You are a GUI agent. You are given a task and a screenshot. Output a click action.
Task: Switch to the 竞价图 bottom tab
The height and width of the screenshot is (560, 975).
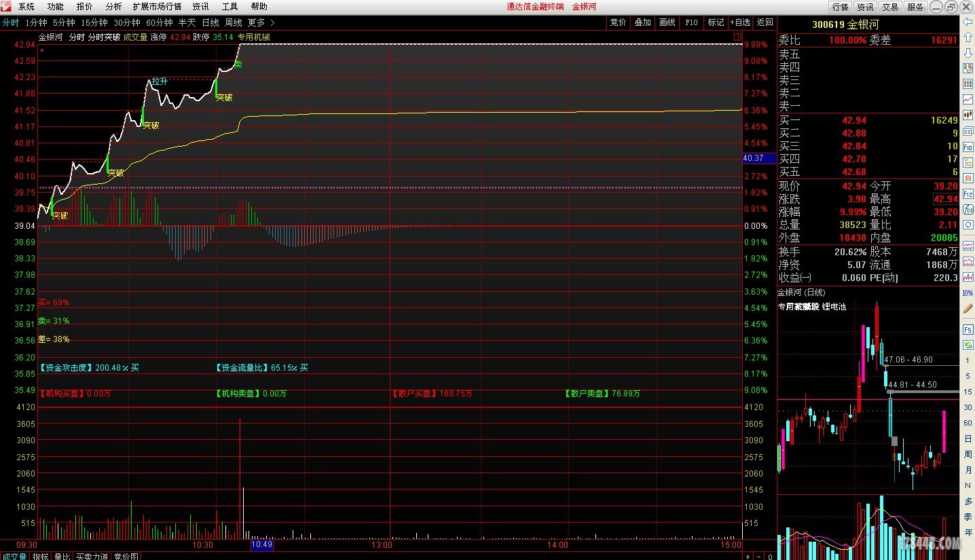(x=126, y=556)
